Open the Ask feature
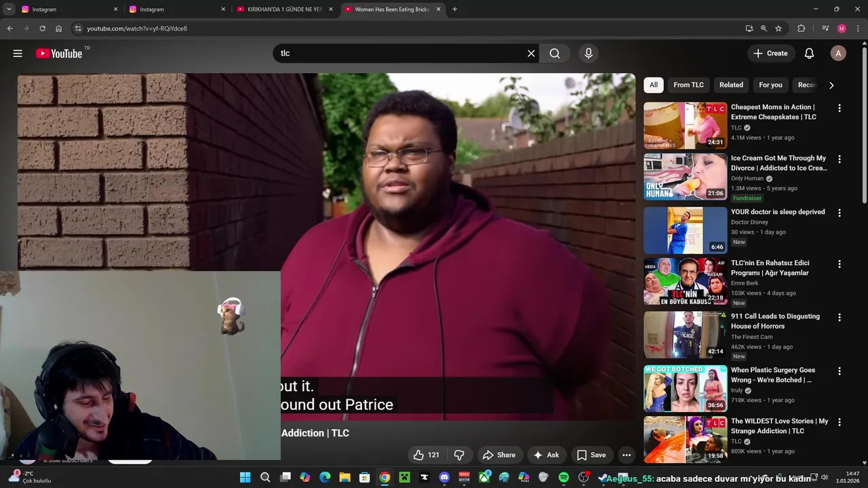 click(x=547, y=455)
